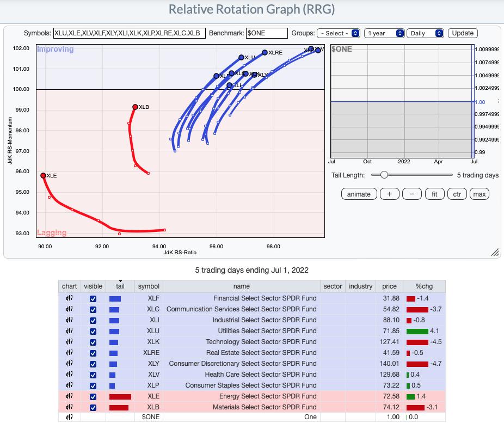Image resolution: width=504 pixels, height=423 pixels.
Task: Hide the XLB Materials sector
Action: tap(93, 407)
